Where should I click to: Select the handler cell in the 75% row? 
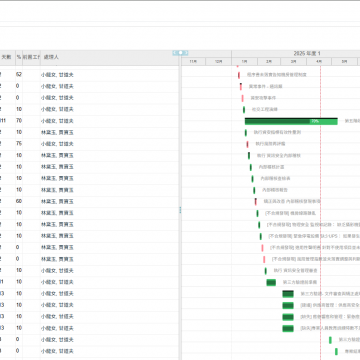pos(109,144)
